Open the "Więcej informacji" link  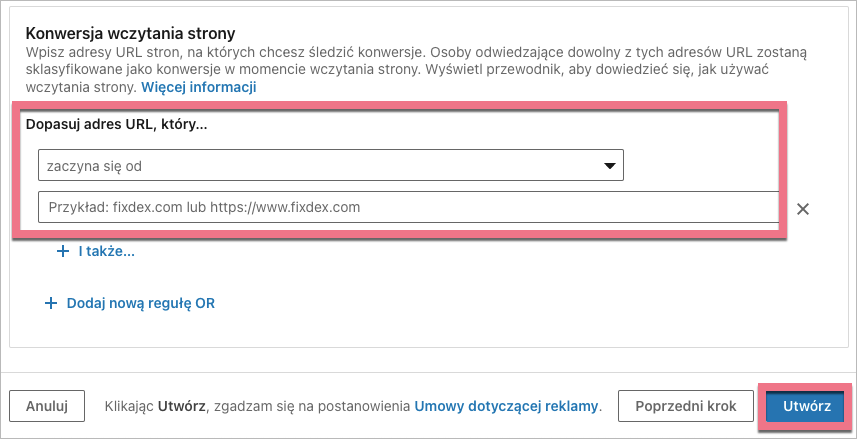pos(199,87)
